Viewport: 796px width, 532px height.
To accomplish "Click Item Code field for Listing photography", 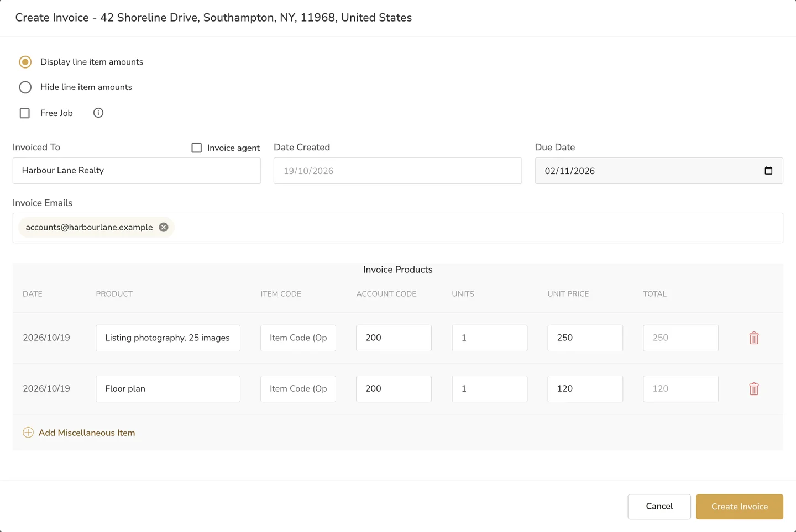I will (x=298, y=338).
